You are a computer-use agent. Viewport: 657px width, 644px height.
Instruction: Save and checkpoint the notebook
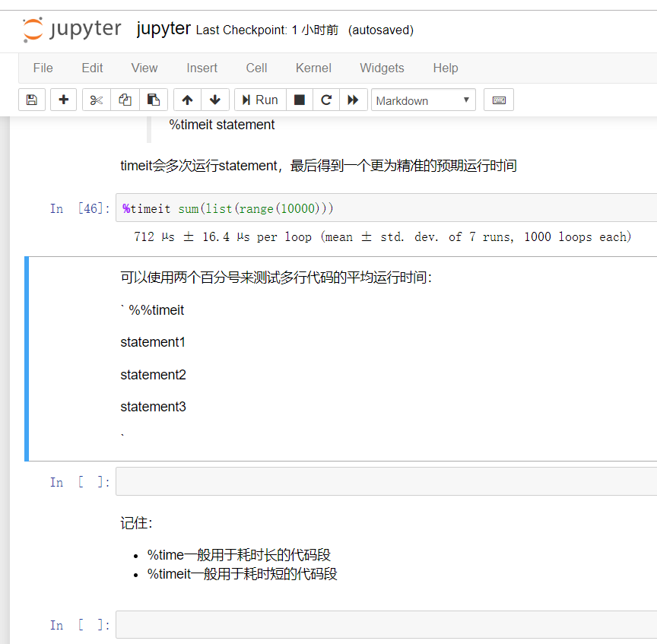tap(32, 100)
